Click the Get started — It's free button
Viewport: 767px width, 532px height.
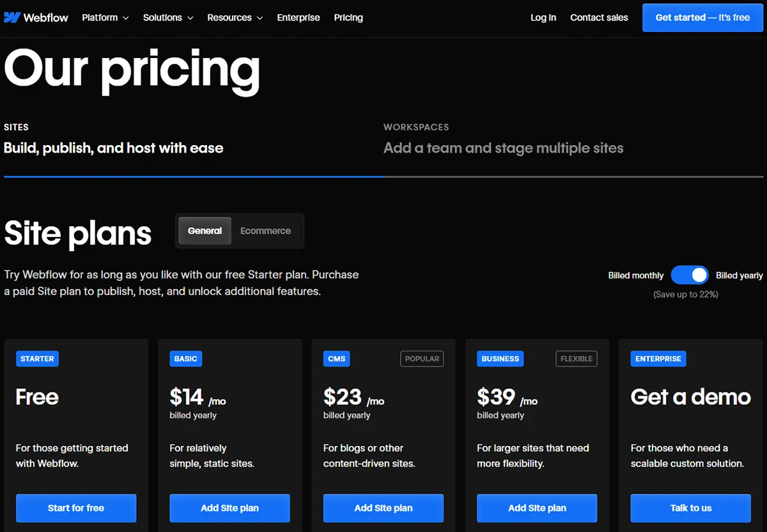702,17
